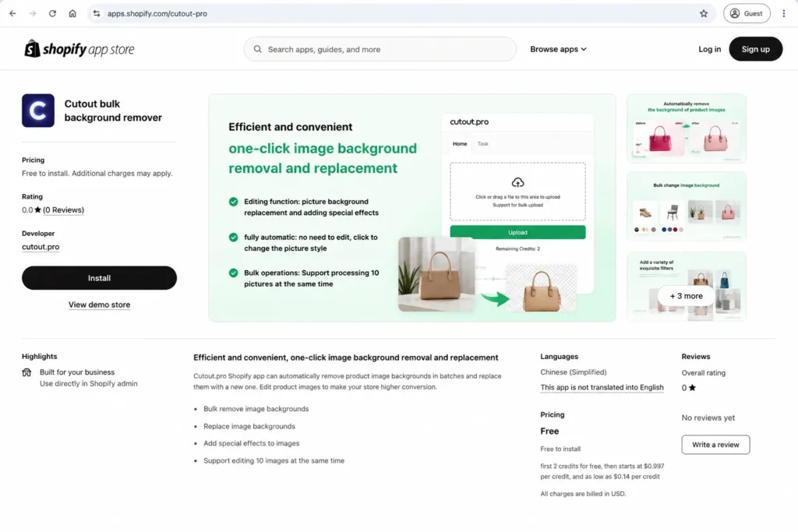Reload the current page
This screenshot has height=532, width=798.
point(52,14)
